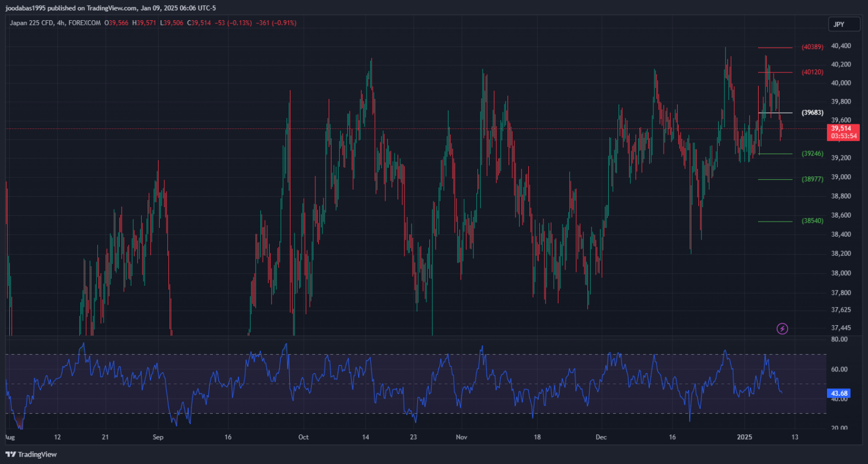The width and height of the screenshot is (868, 464).
Task: Click the 80.00 RSI scale label
Action: (x=839, y=340)
